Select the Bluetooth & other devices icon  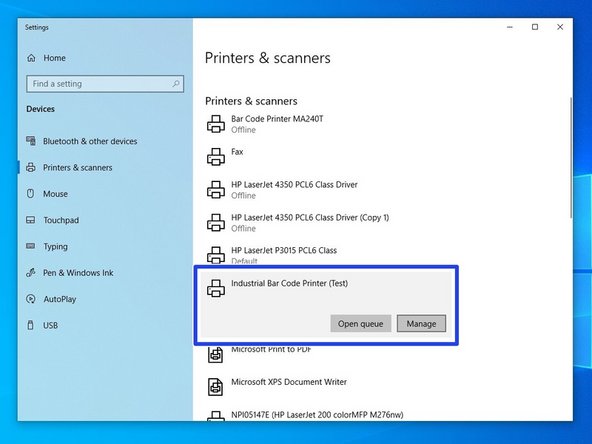[31, 141]
